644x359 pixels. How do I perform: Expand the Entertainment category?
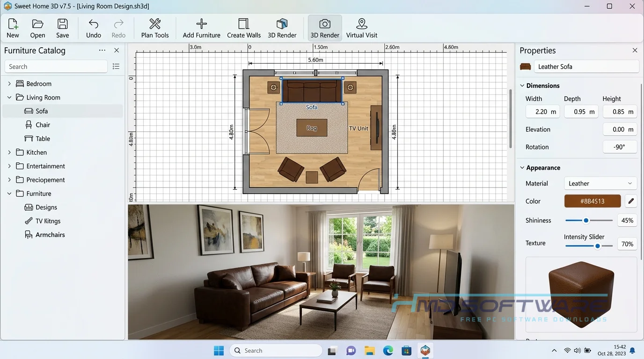[9, 166]
